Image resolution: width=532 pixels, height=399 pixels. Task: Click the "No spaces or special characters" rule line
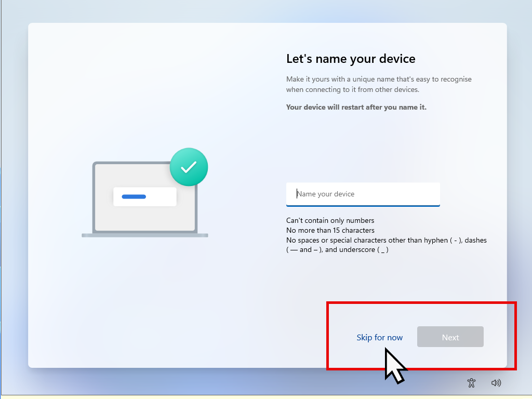point(386,240)
